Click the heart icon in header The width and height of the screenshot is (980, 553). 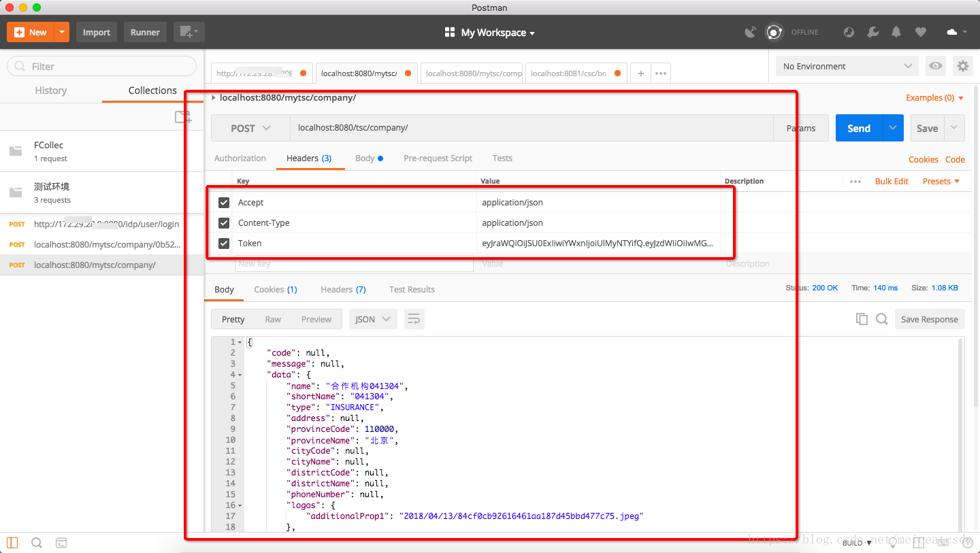(x=920, y=32)
